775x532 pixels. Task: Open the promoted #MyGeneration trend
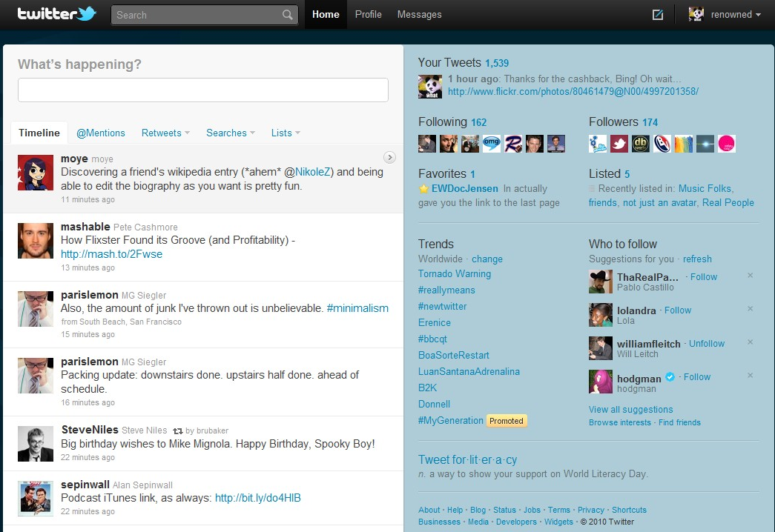451,420
